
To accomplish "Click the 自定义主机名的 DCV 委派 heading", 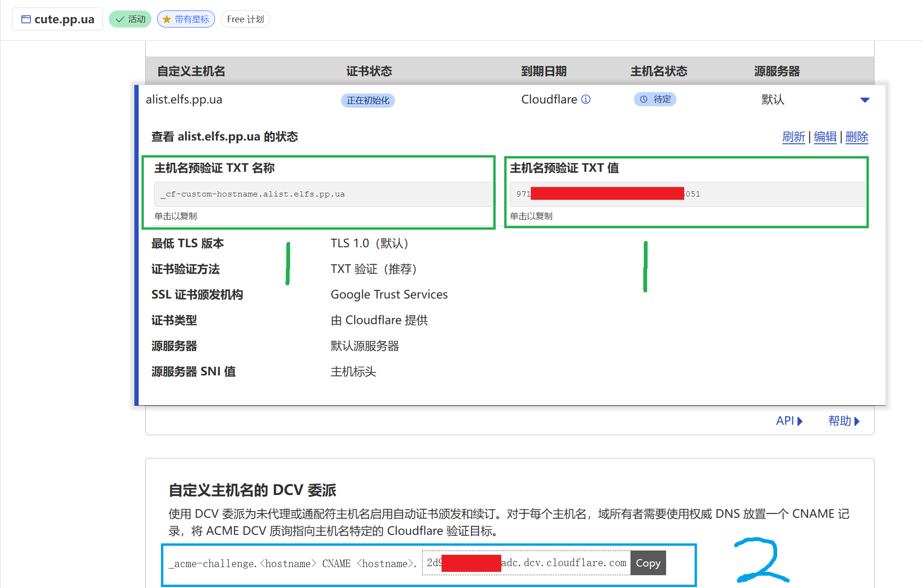I will [253, 490].
